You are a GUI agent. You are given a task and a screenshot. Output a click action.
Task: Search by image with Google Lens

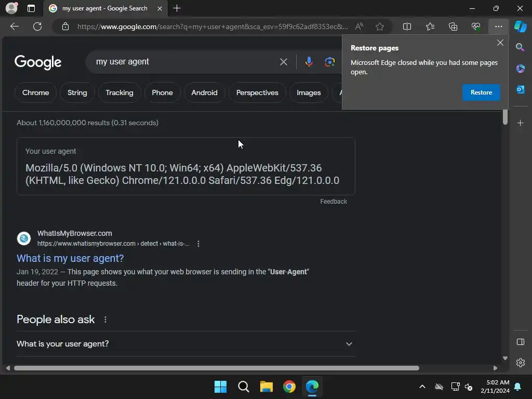click(329, 62)
